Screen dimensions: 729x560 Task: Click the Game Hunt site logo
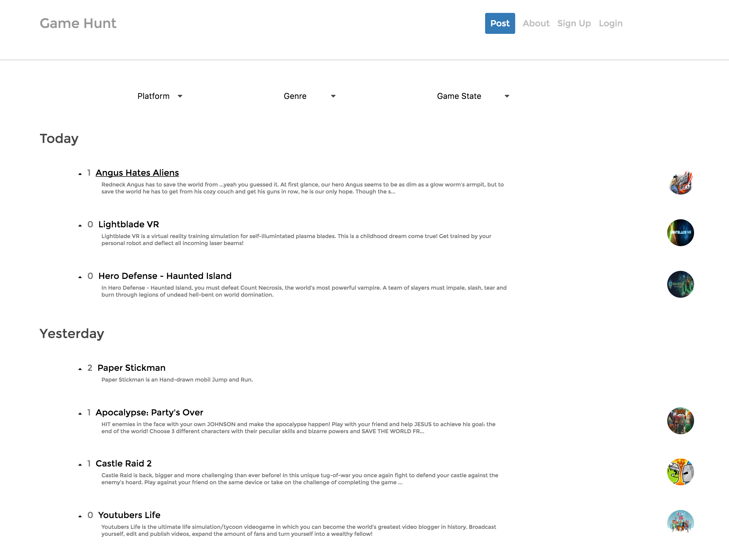[x=78, y=23]
